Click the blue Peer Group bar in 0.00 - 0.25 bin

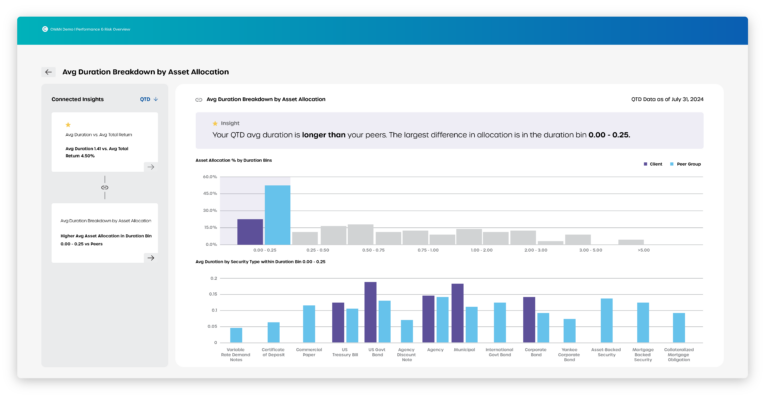[278, 215]
